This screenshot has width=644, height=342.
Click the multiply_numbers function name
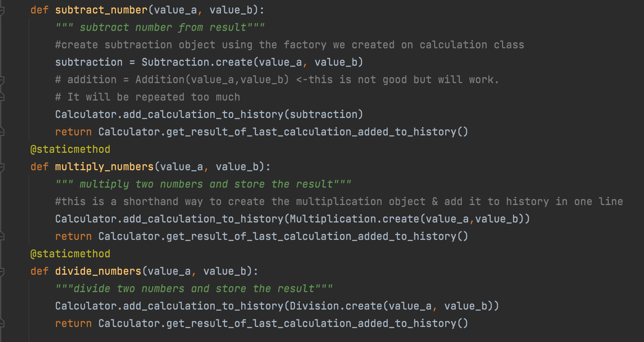tap(104, 167)
